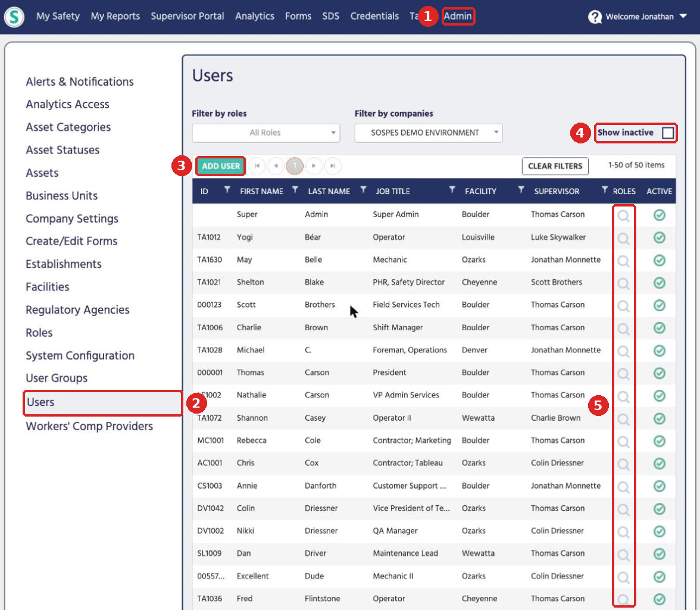Click Facility column filter icon
The image size is (700, 610).
coord(521,190)
